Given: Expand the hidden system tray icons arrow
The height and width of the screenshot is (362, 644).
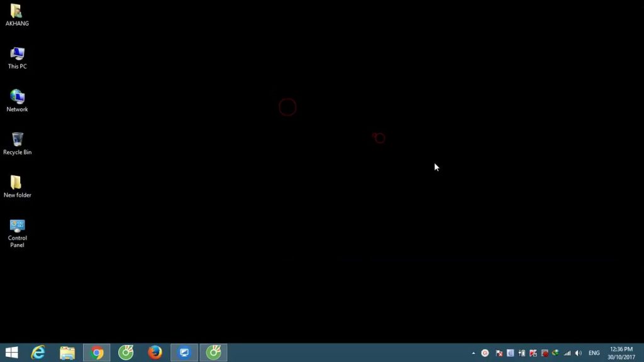Looking at the screenshot, I should coord(474,353).
